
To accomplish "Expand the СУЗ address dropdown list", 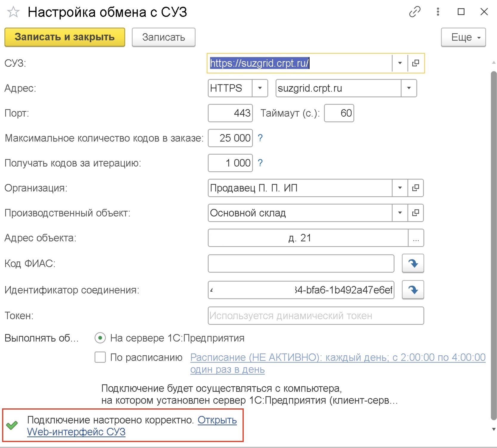I will click(x=400, y=63).
